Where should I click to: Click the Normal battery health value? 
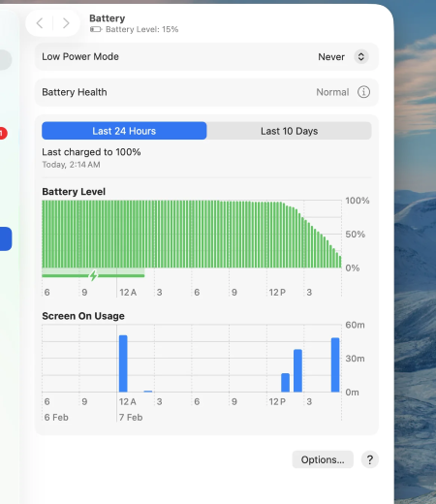[332, 92]
